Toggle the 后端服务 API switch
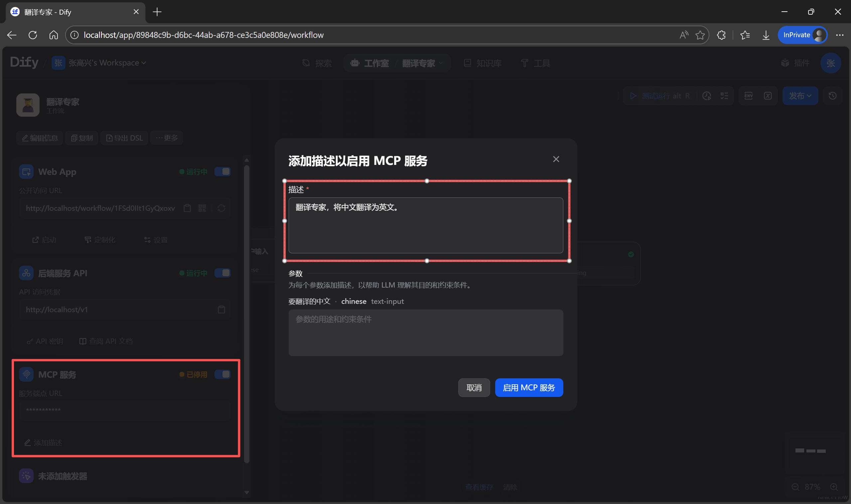 point(222,273)
